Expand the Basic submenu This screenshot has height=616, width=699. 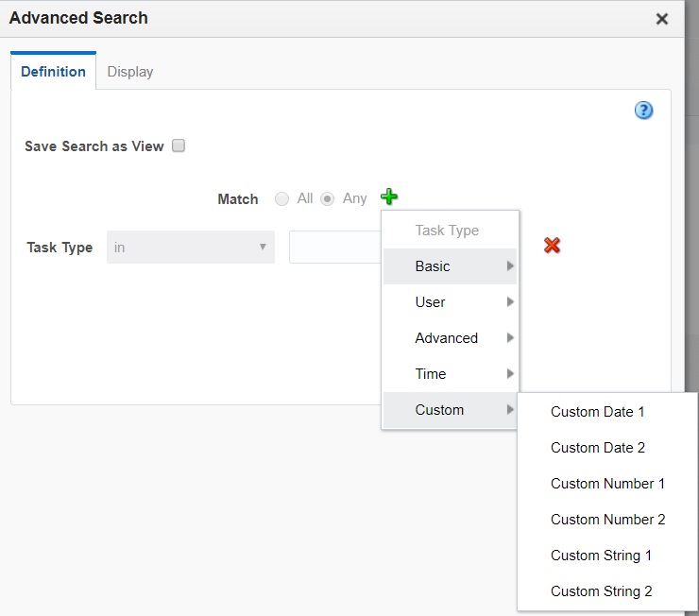pyautogui.click(x=450, y=266)
